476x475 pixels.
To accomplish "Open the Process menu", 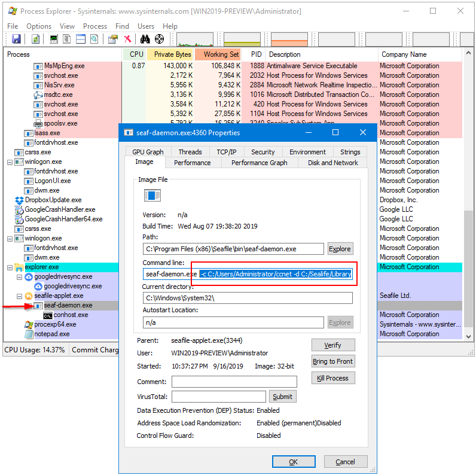I will click(x=95, y=26).
